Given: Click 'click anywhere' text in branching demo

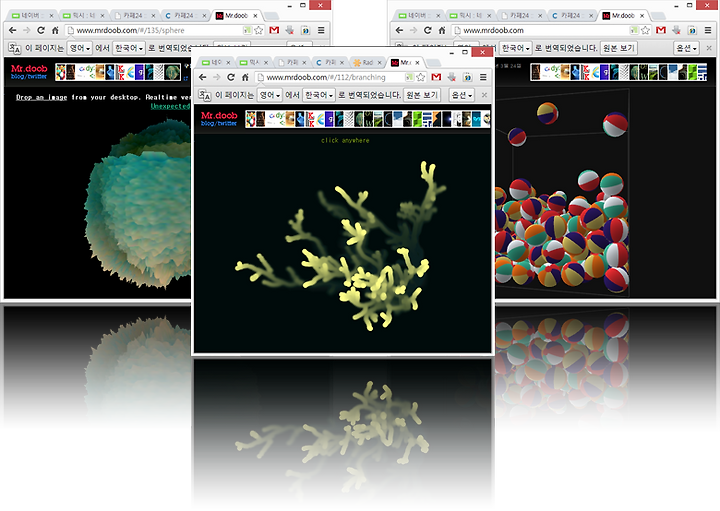Looking at the screenshot, I should pyautogui.click(x=345, y=140).
